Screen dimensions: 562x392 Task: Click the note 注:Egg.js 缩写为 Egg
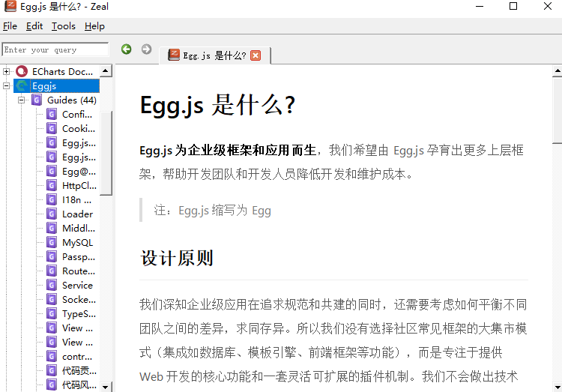(x=213, y=210)
